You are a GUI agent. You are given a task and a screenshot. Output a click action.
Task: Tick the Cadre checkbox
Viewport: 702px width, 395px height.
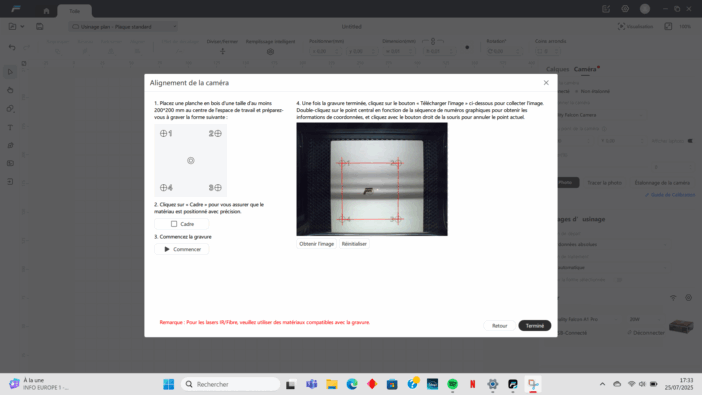(174, 224)
